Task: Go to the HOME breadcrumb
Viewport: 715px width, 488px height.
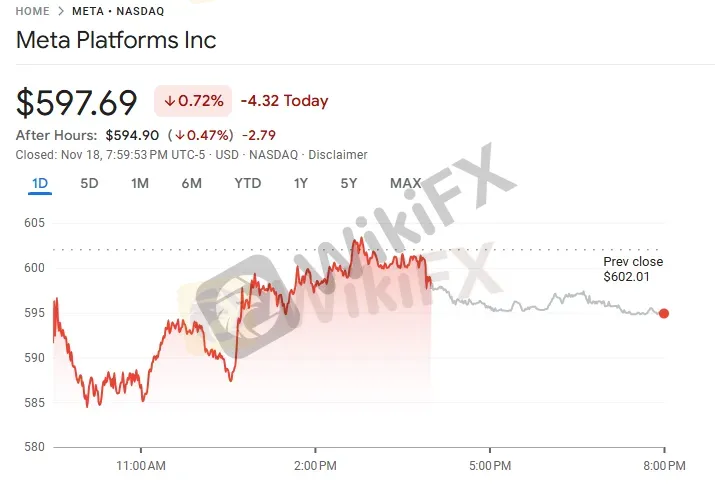Action: (x=34, y=11)
